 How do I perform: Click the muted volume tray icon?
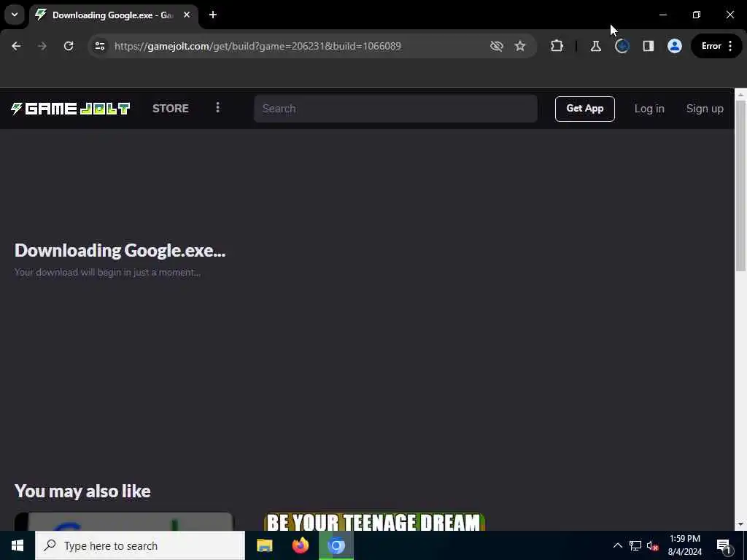[652, 545]
